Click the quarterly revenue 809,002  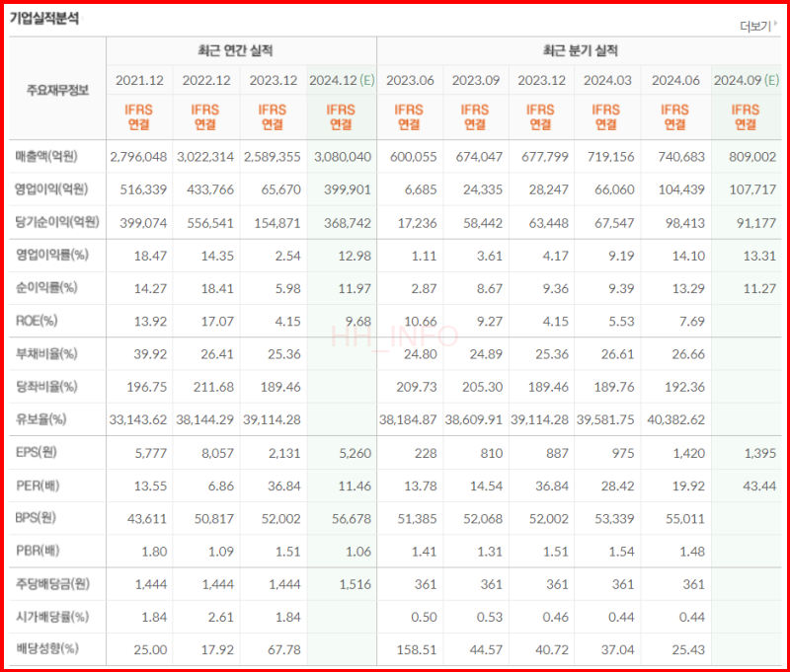[x=752, y=157]
